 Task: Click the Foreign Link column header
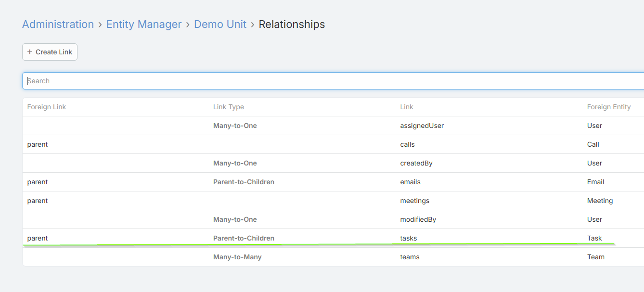(46, 107)
